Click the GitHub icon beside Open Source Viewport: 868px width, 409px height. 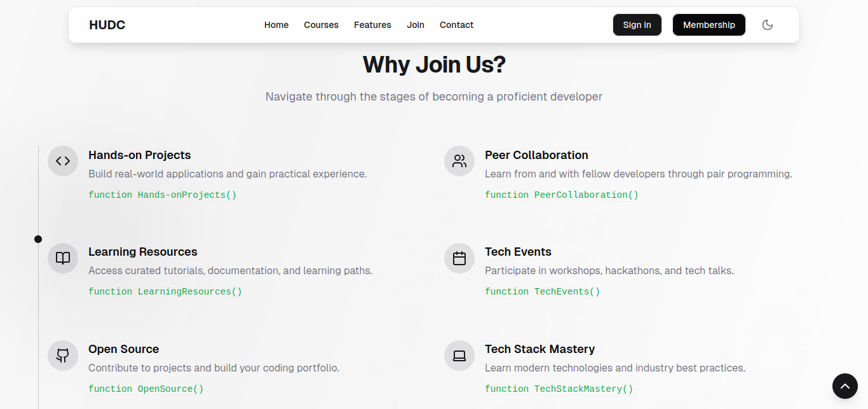click(62, 356)
